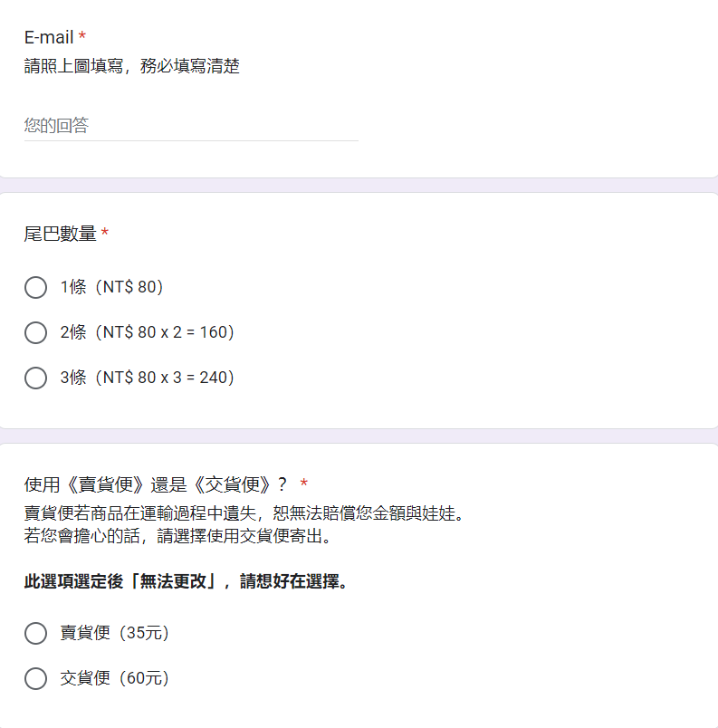Image resolution: width=718 pixels, height=728 pixels.
Task: Click the E-mail question title
Action: tap(49, 37)
